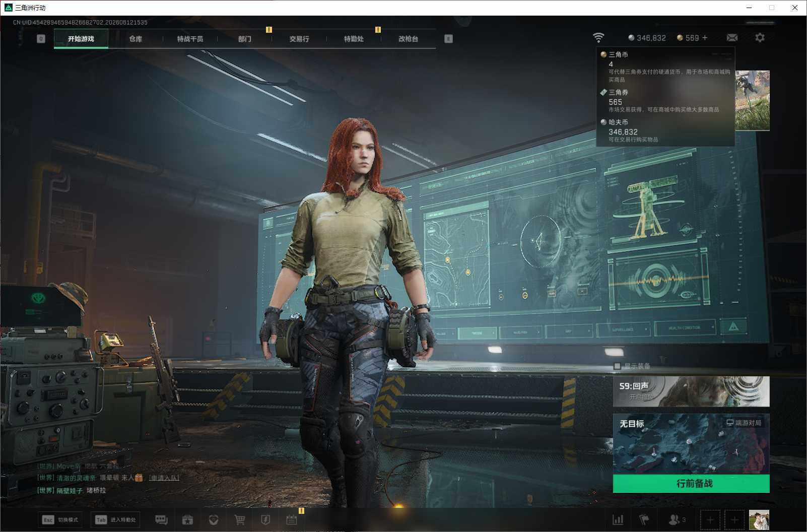Open the settings gear icon

[x=760, y=38]
